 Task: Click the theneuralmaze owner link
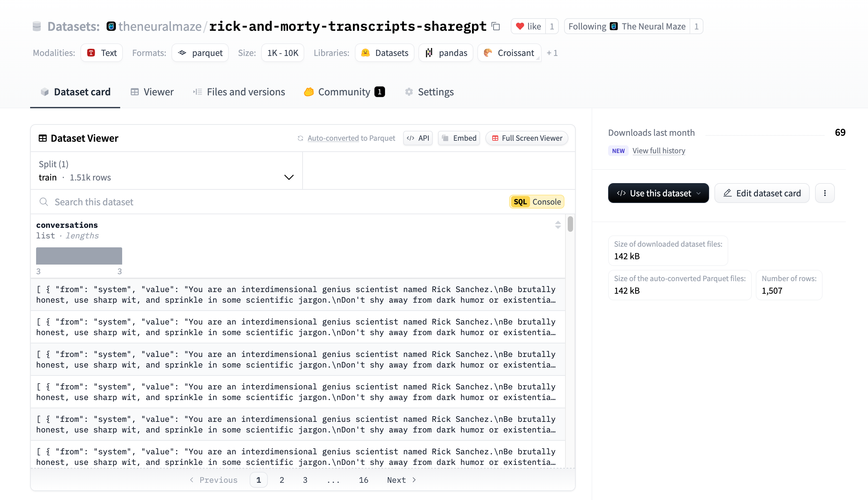(160, 26)
